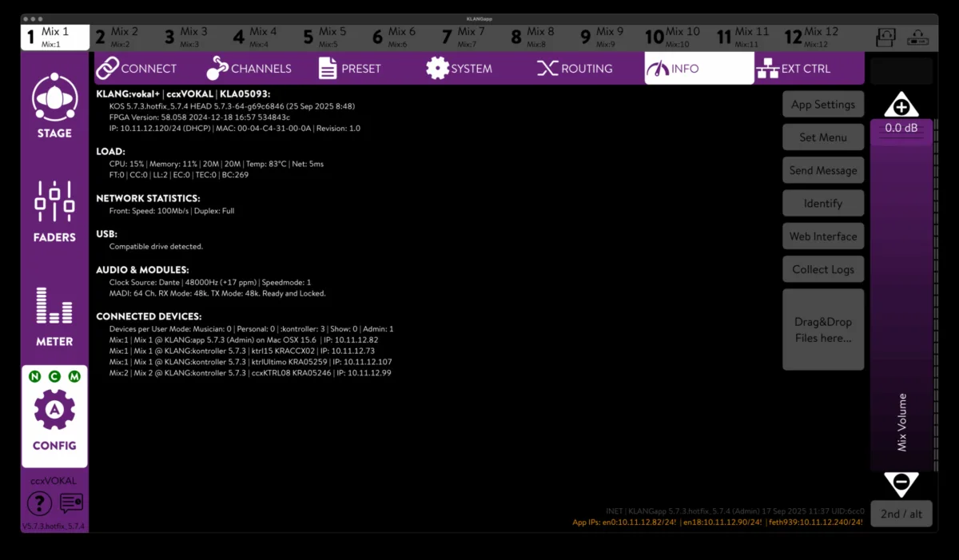The height and width of the screenshot is (560, 959).
Task: Click the SYSTEM gear icon
Action: 437,68
